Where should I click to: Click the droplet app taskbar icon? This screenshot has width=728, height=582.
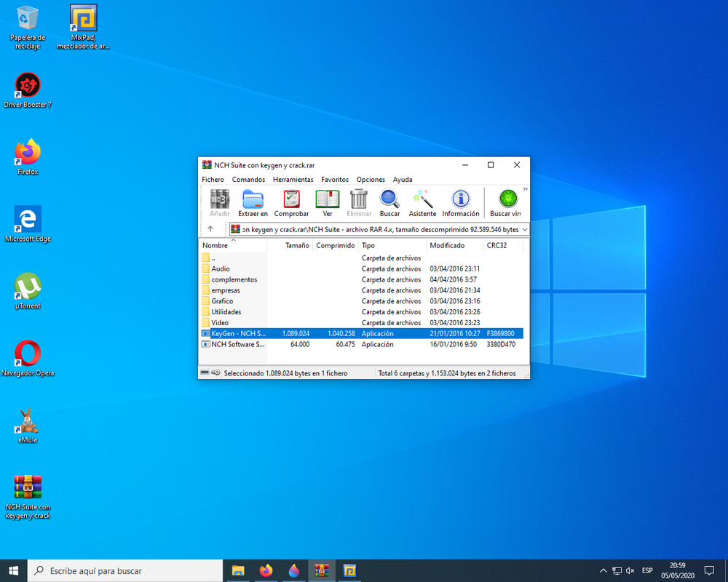(294, 570)
